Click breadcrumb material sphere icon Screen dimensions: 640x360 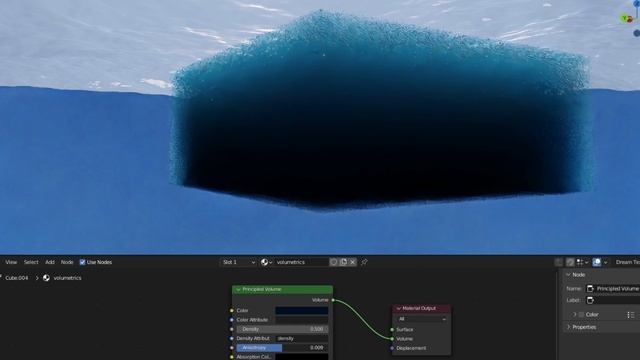[47, 278]
